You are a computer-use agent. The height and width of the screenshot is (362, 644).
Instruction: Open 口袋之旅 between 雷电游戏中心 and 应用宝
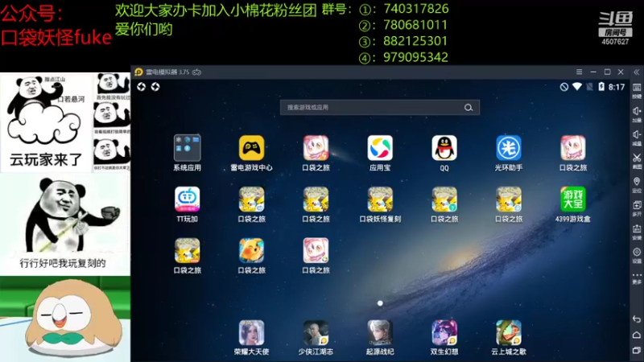[x=316, y=148]
